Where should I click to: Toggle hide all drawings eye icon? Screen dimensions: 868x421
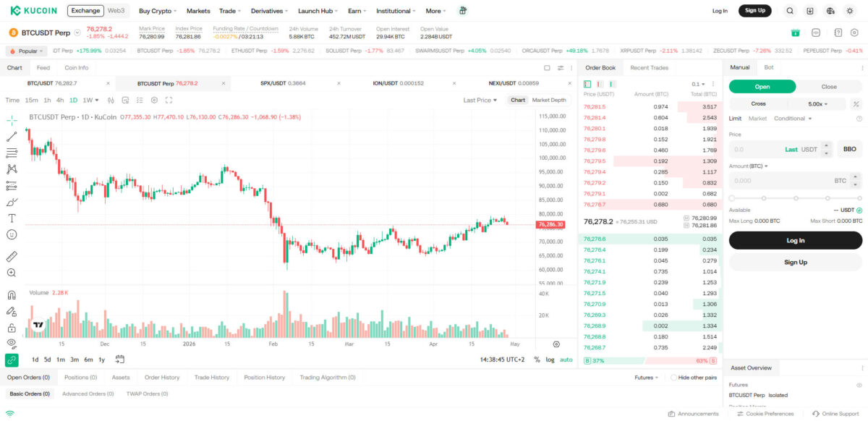12,343
